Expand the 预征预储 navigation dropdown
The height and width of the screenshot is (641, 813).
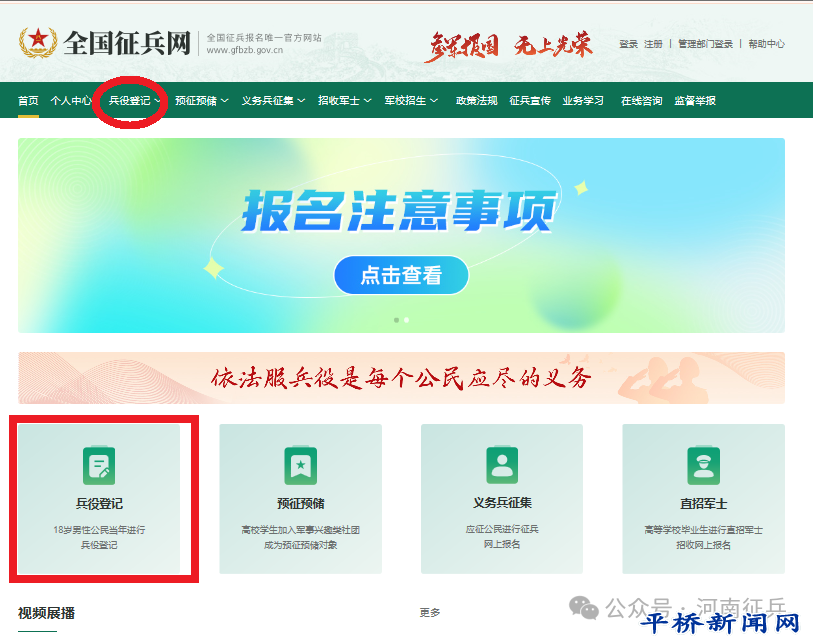(201, 100)
